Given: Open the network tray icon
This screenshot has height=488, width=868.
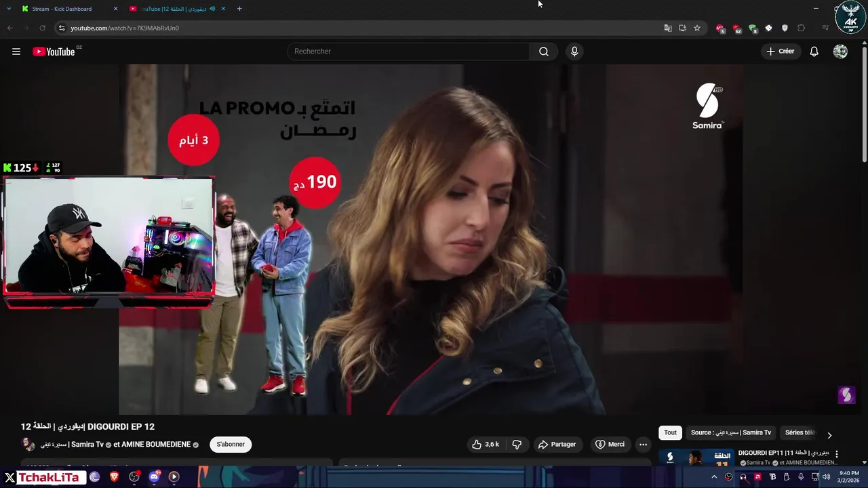Looking at the screenshot, I should tap(814, 477).
